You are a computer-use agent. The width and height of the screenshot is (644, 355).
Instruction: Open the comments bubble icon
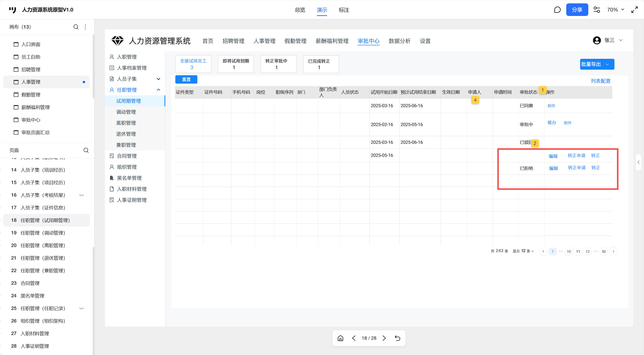click(x=557, y=10)
